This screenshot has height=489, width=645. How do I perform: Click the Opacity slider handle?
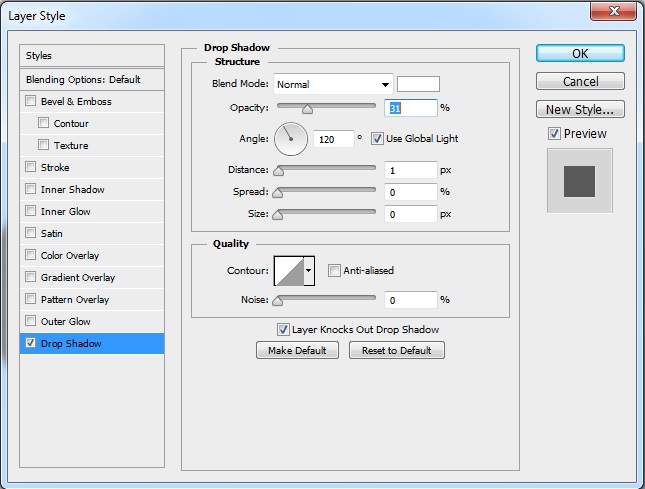click(307, 109)
